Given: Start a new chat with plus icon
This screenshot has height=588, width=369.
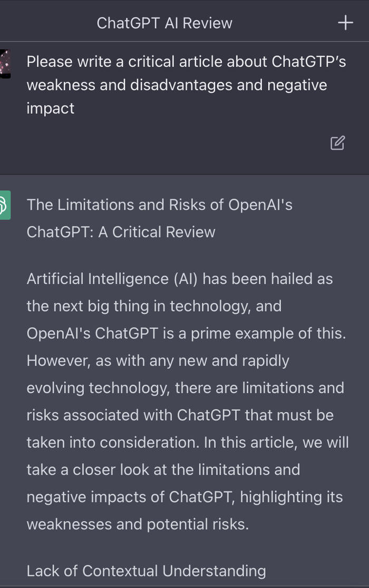Looking at the screenshot, I should coord(345,23).
